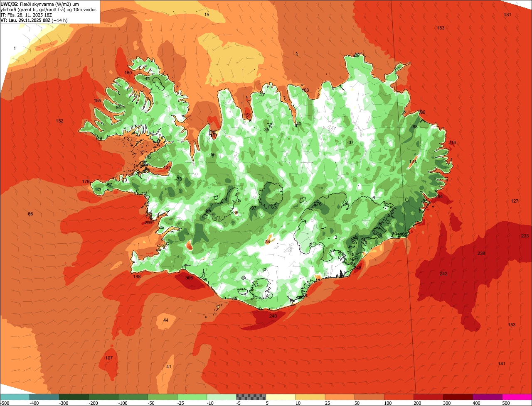Select the checkered -5 to 5 legend swatch
Screen dimensions: 532x406
[x=251, y=397]
